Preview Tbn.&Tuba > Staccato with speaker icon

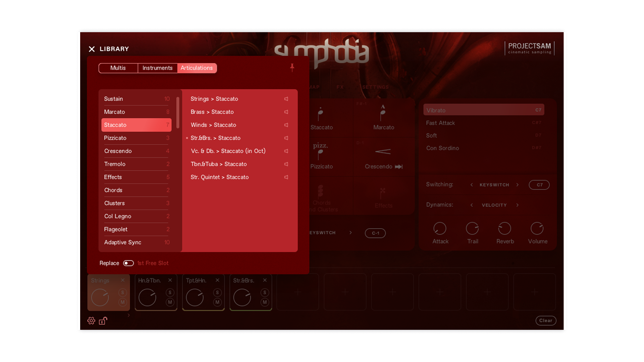coord(286,164)
